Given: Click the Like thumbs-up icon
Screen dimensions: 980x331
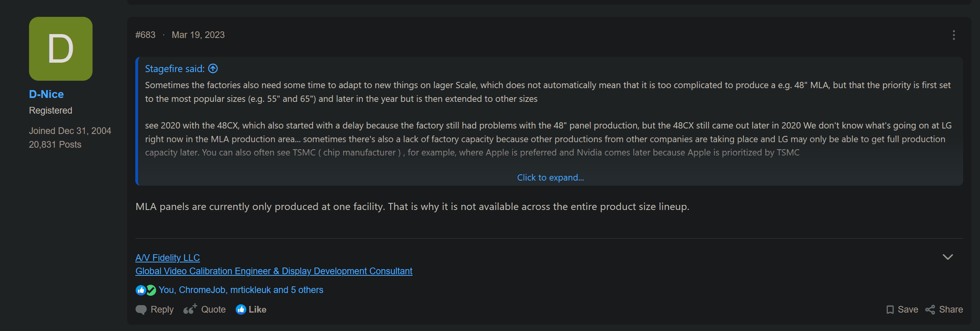Looking at the screenshot, I should coord(241,309).
